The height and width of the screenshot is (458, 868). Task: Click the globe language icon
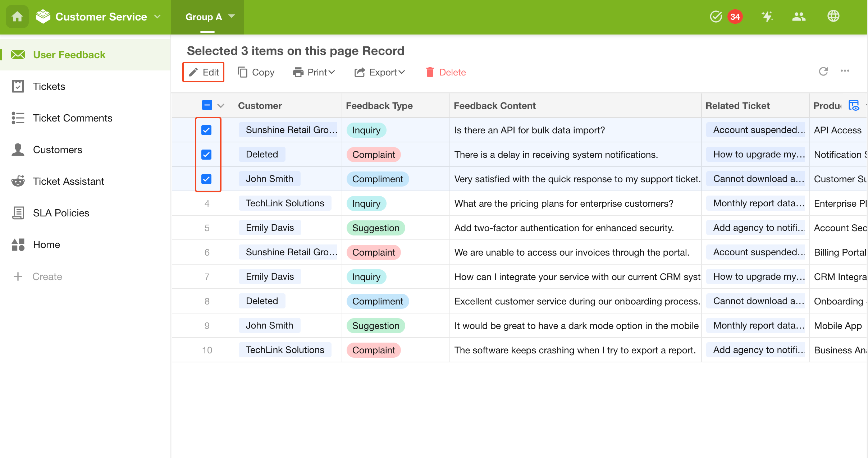(x=833, y=16)
